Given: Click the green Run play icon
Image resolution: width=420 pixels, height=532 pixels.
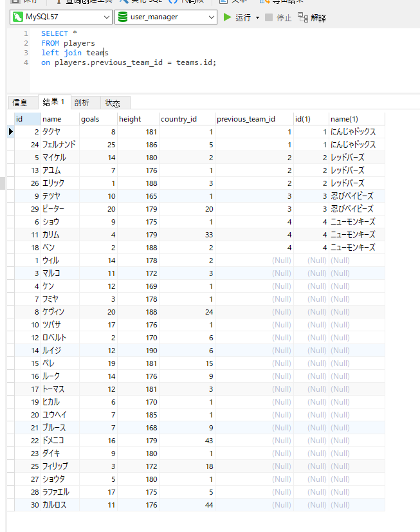Looking at the screenshot, I should tap(227, 17).
